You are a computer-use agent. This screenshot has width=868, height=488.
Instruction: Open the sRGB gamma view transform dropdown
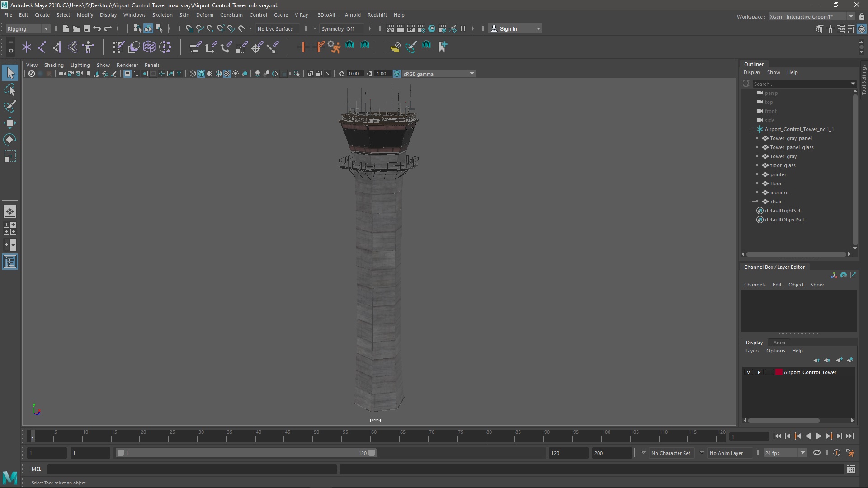tap(439, 74)
